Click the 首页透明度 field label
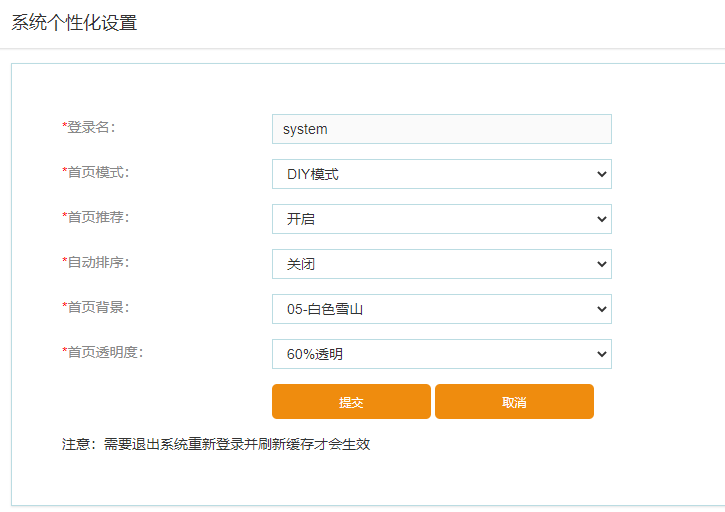Image resolution: width=725 pixels, height=512 pixels. 103,352
